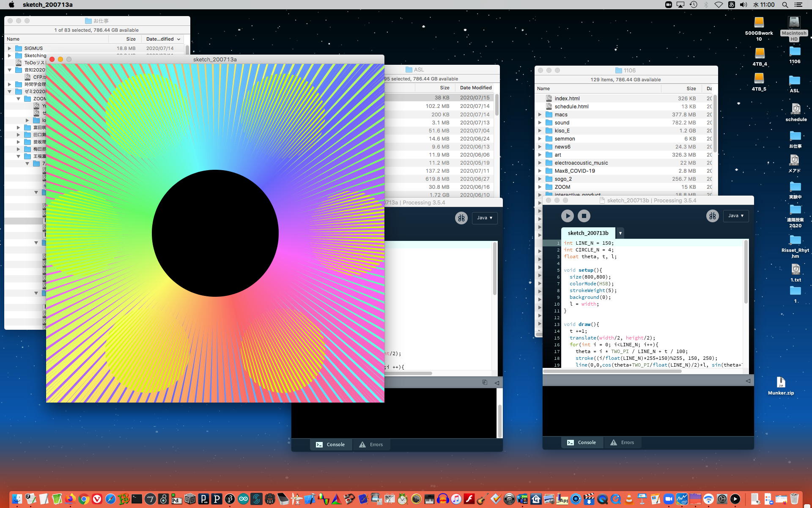
Task: Select index.html in the 1106 window
Action: point(567,98)
